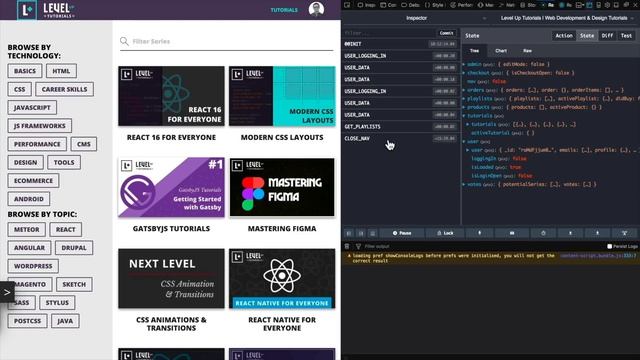Expand the admin state node
This screenshot has width=640, height=360.
464,64
